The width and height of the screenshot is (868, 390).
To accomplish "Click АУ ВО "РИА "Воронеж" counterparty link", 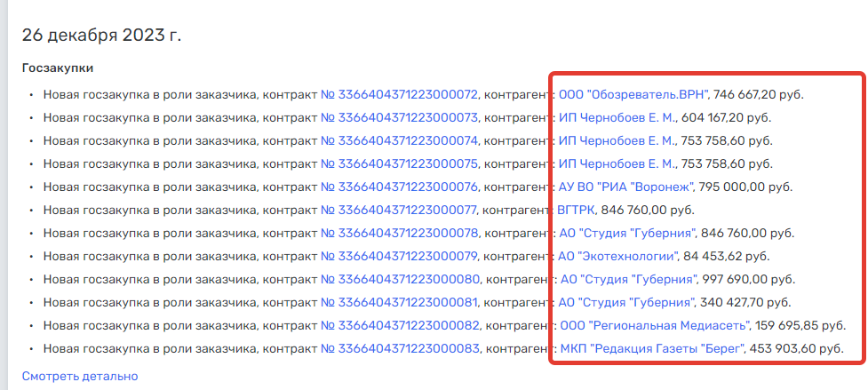I will [626, 187].
